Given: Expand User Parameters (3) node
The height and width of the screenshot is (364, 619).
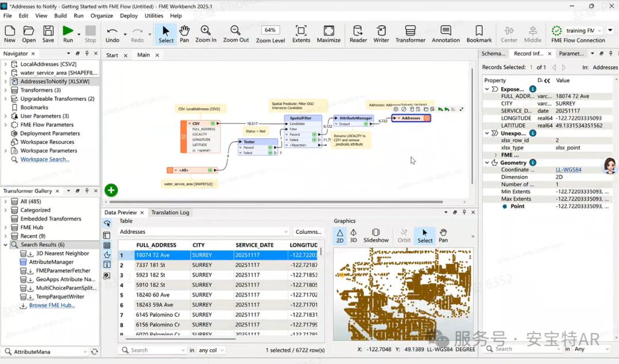Looking at the screenshot, I should 6,116.
